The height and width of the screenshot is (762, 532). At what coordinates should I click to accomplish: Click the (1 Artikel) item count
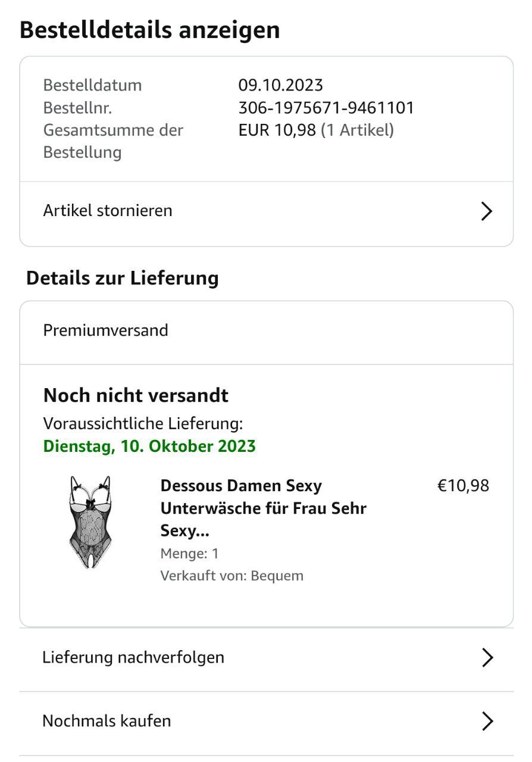tap(357, 130)
